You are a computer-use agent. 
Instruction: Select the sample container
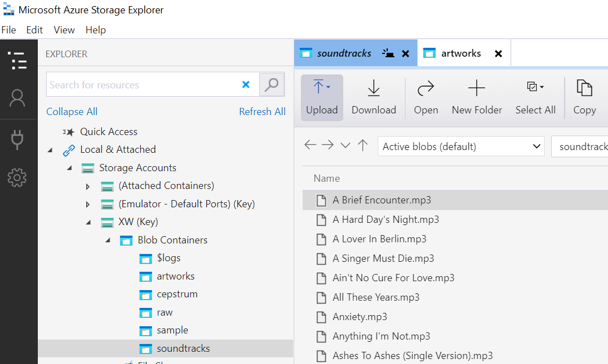tap(172, 330)
